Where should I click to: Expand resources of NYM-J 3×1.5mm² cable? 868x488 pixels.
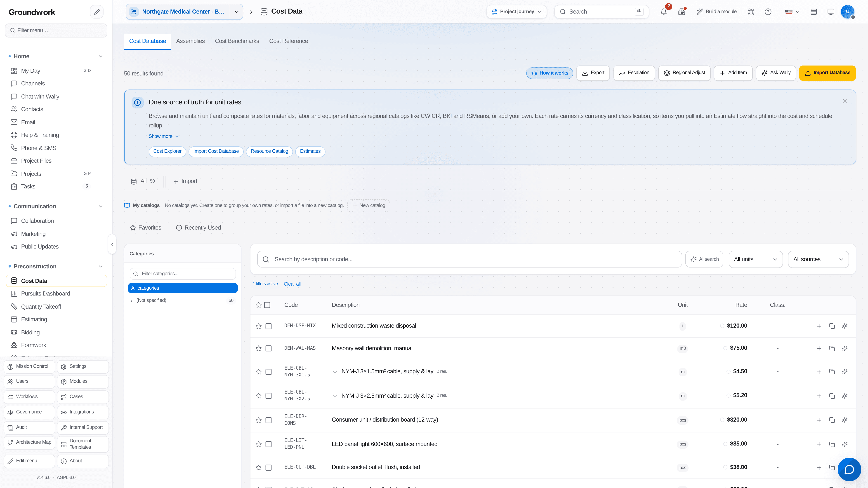(335, 372)
